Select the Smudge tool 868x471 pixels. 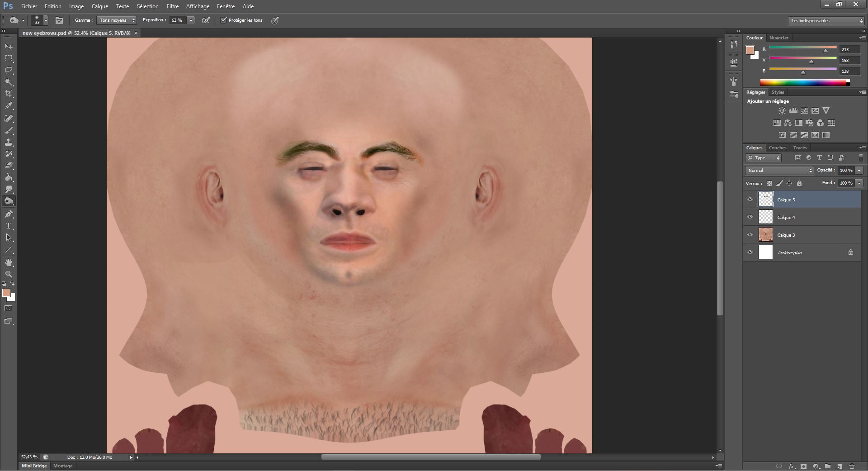(9, 189)
